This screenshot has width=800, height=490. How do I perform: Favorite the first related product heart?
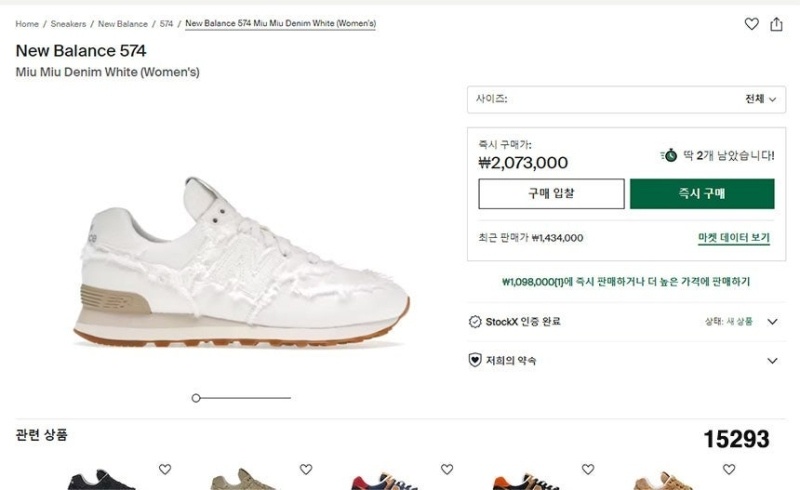pos(165,469)
